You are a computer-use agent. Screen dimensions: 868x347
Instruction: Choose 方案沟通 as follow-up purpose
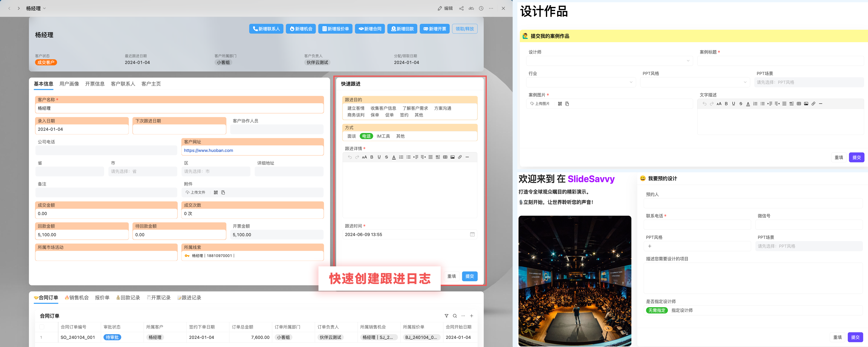(x=442, y=108)
